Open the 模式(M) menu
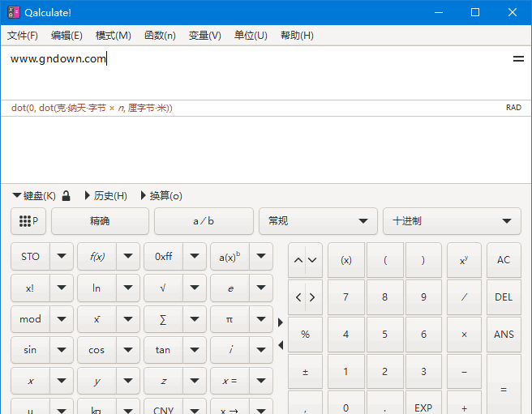This screenshot has height=414, width=532. point(113,36)
